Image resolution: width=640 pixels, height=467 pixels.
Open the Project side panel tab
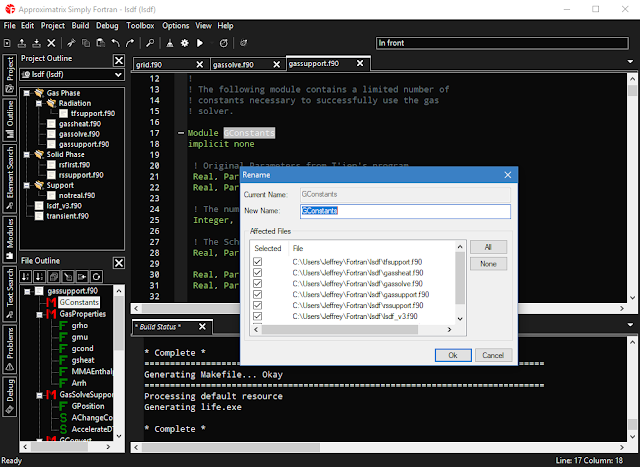pos(9,75)
